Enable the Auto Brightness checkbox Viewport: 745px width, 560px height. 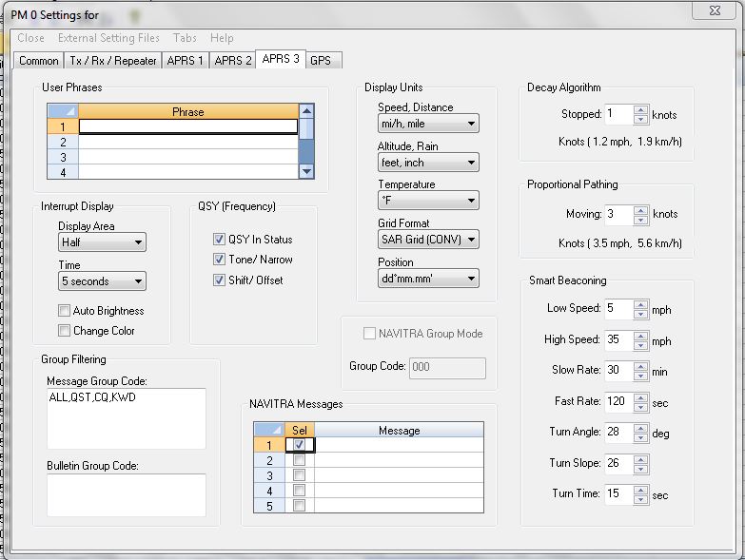pos(65,311)
